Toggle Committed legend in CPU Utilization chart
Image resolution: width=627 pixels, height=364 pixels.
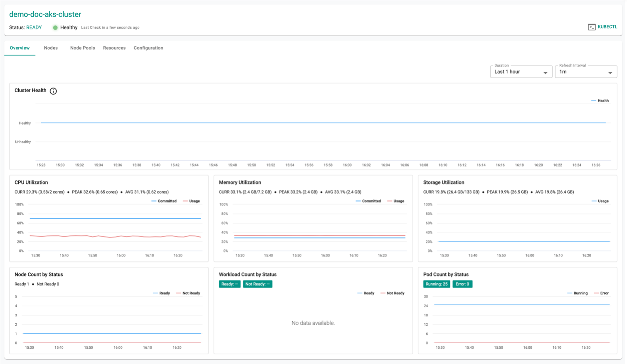(x=164, y=201)
